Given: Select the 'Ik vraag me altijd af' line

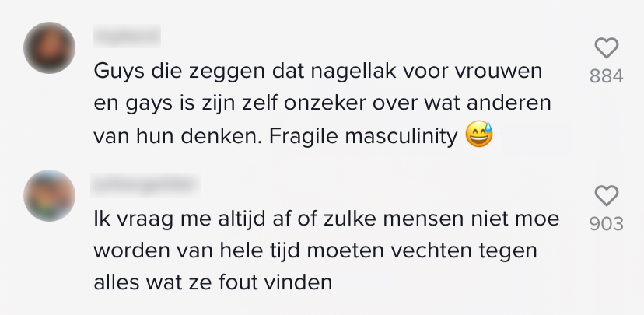Looking at the screenshot, I should (x=325, y=219).
